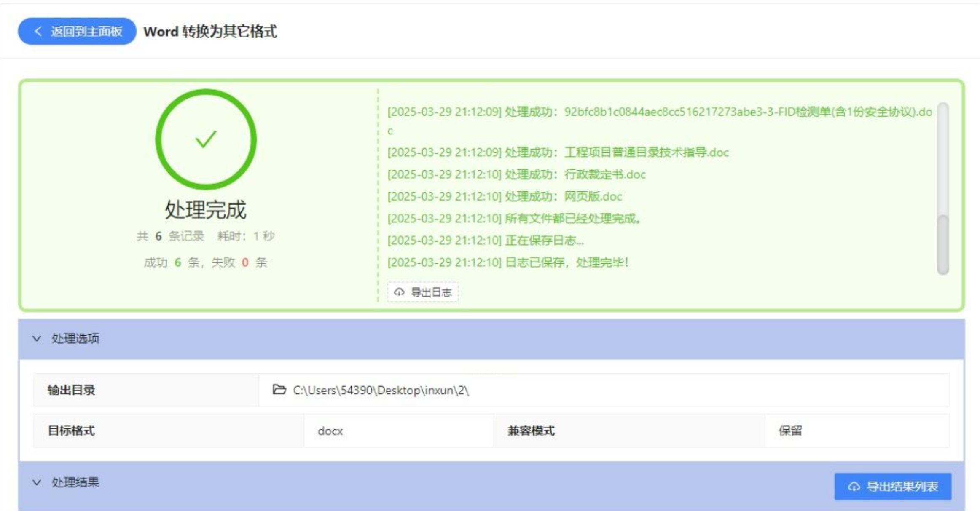Collapse the 处理选项 section chevron
The height and width of the screenshot is (511, 980).
tap(37, 339)
